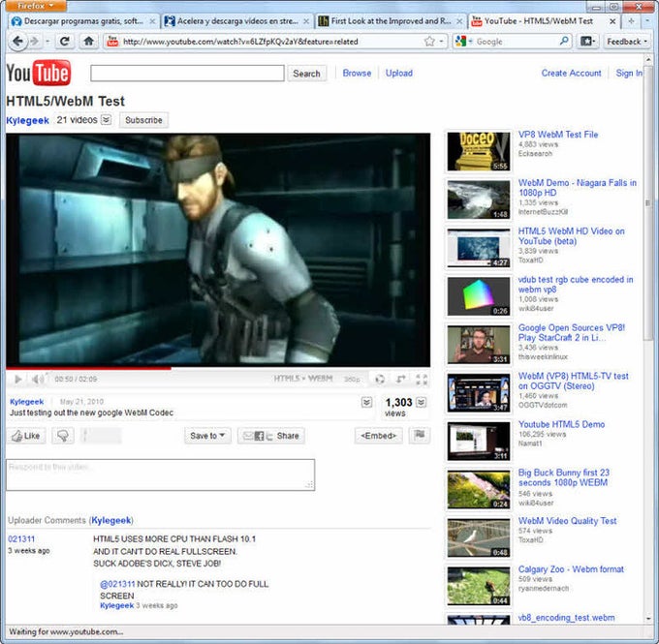Go forward with the forward arrow
This screenshot has height=644, width=659.
(35, 42)
